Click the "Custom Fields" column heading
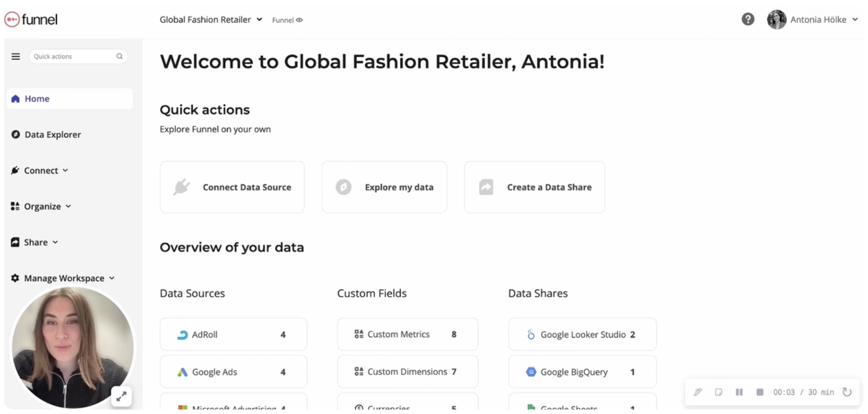868x414 pixels. click(x=372, y=293)
